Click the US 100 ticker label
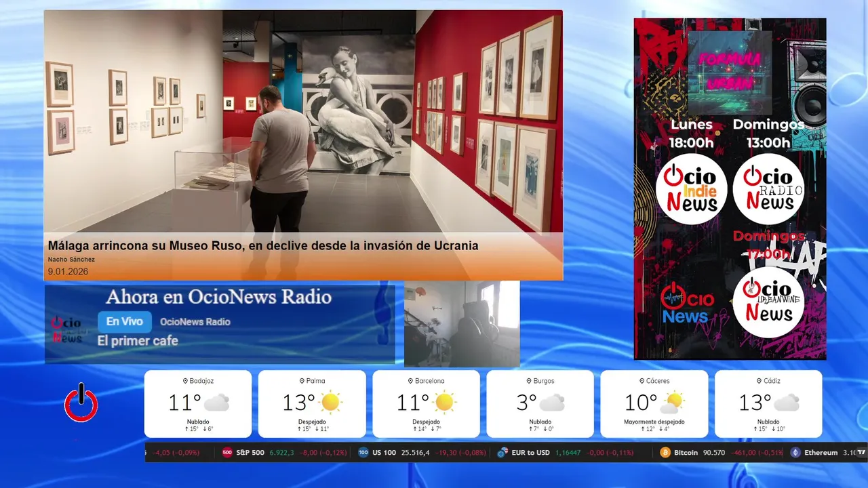Viewport: 868px width, 488px height. (384, 452)
